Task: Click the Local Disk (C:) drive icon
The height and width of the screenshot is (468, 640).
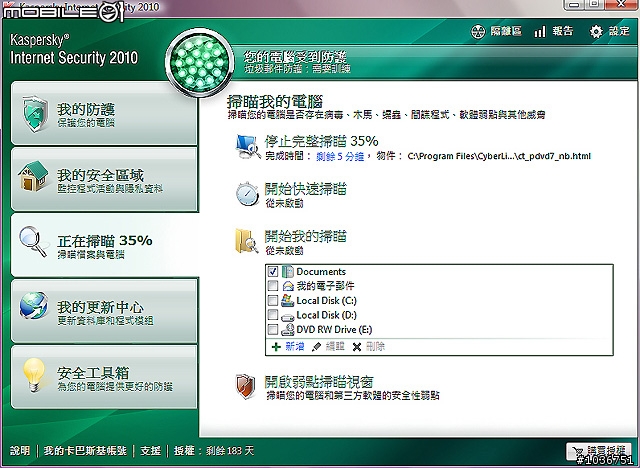Action: click(288, 301)
